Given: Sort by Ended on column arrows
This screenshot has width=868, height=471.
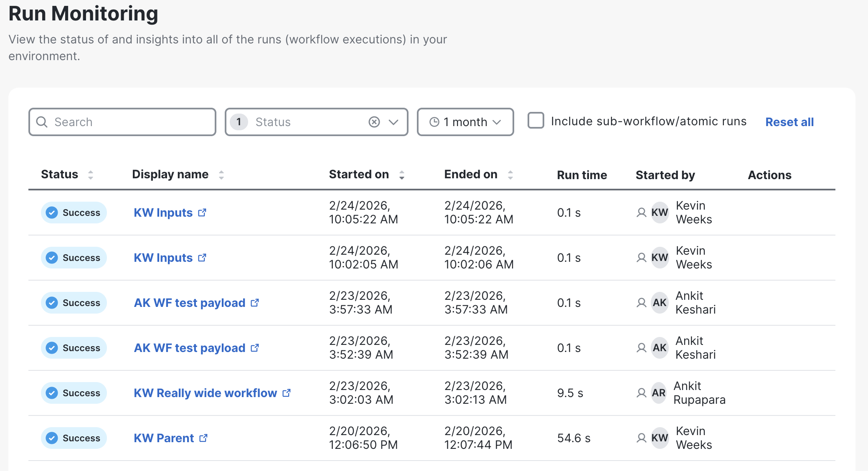Looking at the screenshot, I should 510,175.
